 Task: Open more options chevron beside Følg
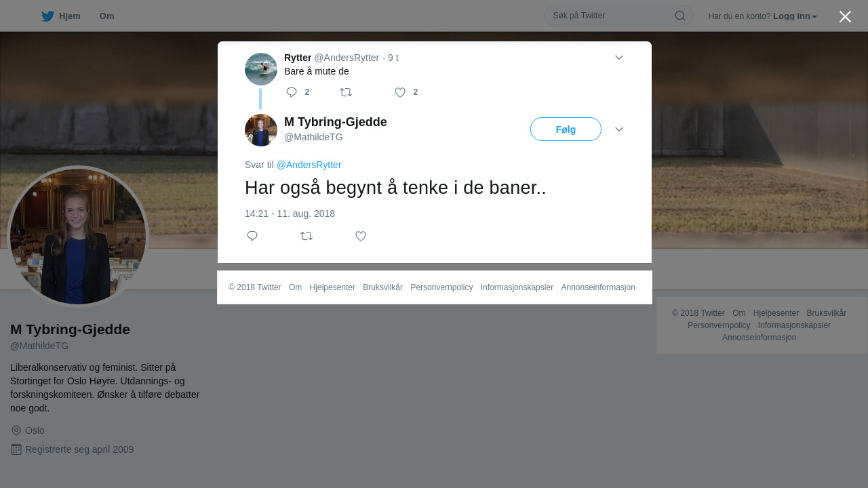pyautogui.click(x=619, y=129)
